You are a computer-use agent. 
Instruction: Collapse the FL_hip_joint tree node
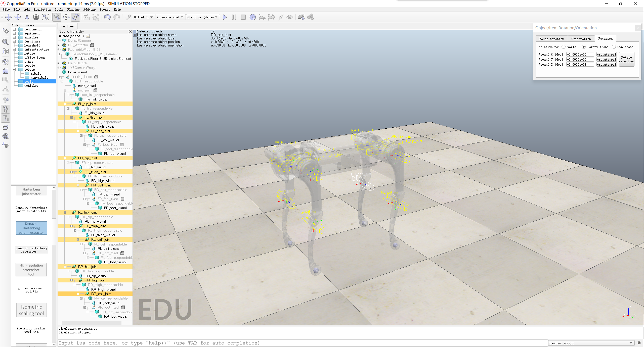coord(65,104)
